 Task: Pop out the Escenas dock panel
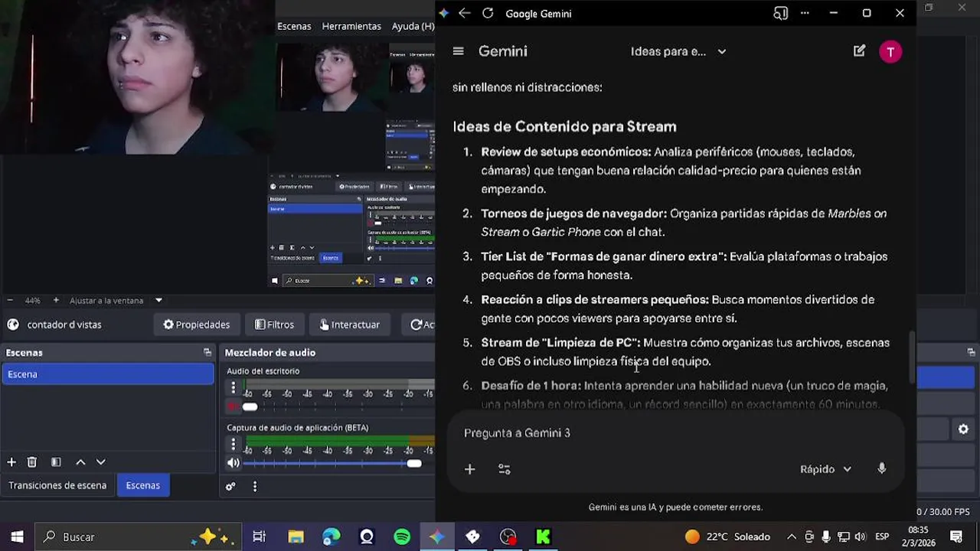coord(207,353)
